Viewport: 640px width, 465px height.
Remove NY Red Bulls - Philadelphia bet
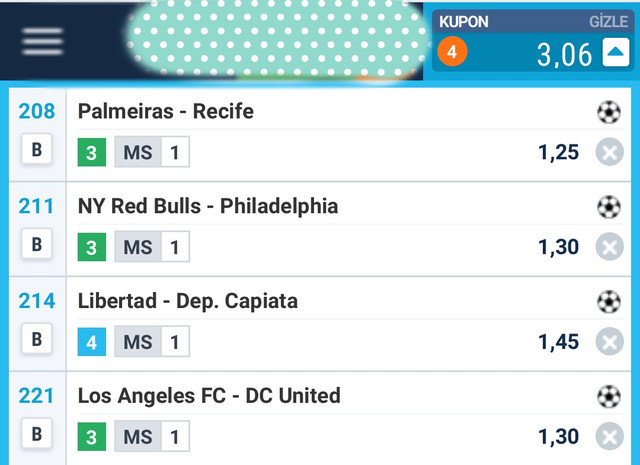pyautogui.click(x=609, y=247)
